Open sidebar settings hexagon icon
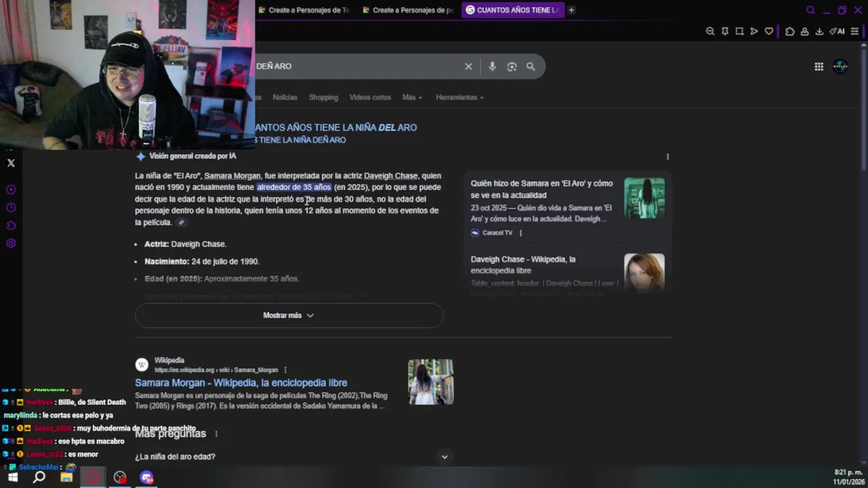This screenshot has height=488, width=868. tap(11, 243)
